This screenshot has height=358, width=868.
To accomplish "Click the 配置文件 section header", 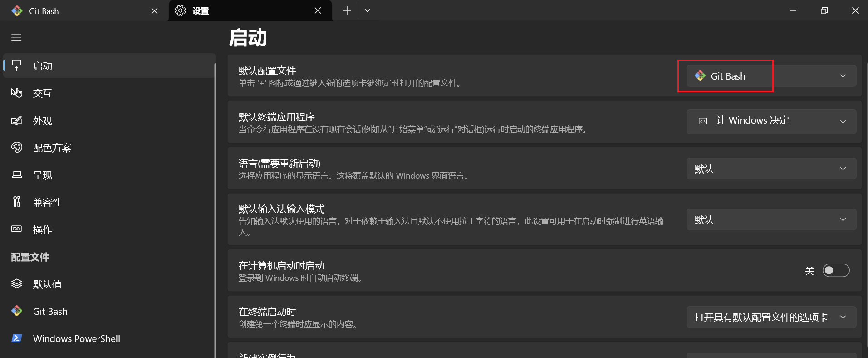I will click(x=30, y=257).
